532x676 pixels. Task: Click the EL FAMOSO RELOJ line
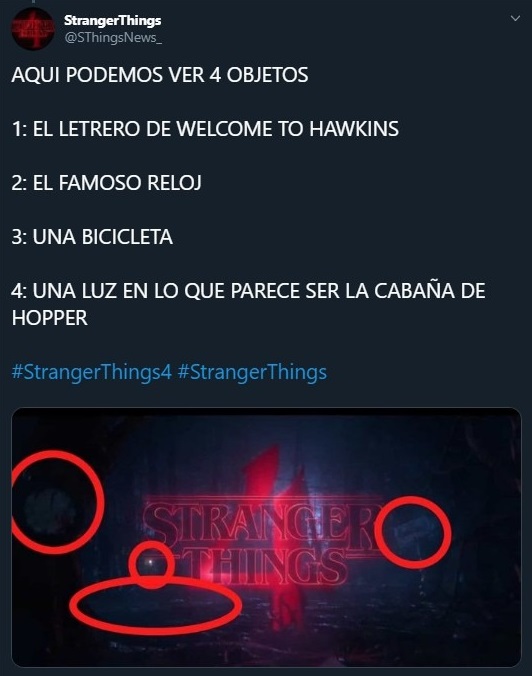click(106, 183)
